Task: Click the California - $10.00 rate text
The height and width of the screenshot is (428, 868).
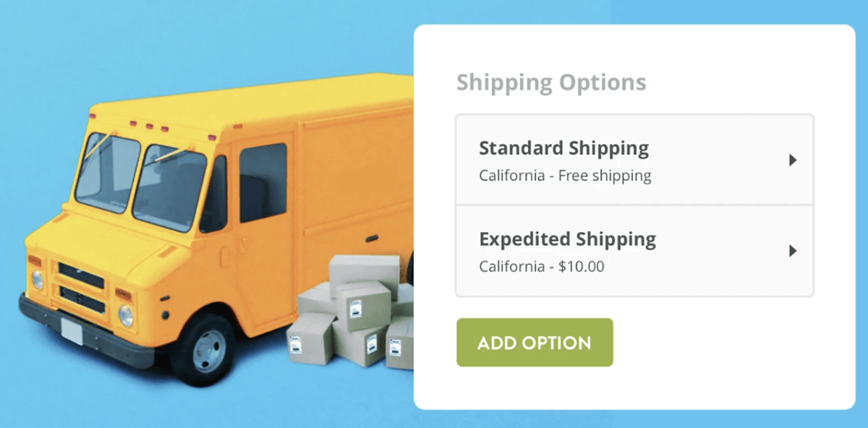Action: pos(541,267)
